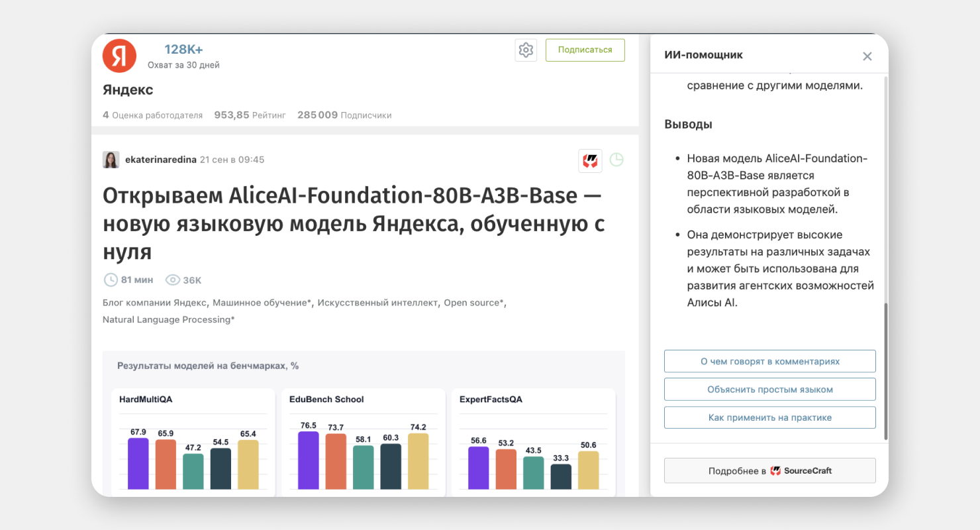
Task: Click the article title about AliceAI-Foundation-80B-A3B-Base
Action: point(354,224)
